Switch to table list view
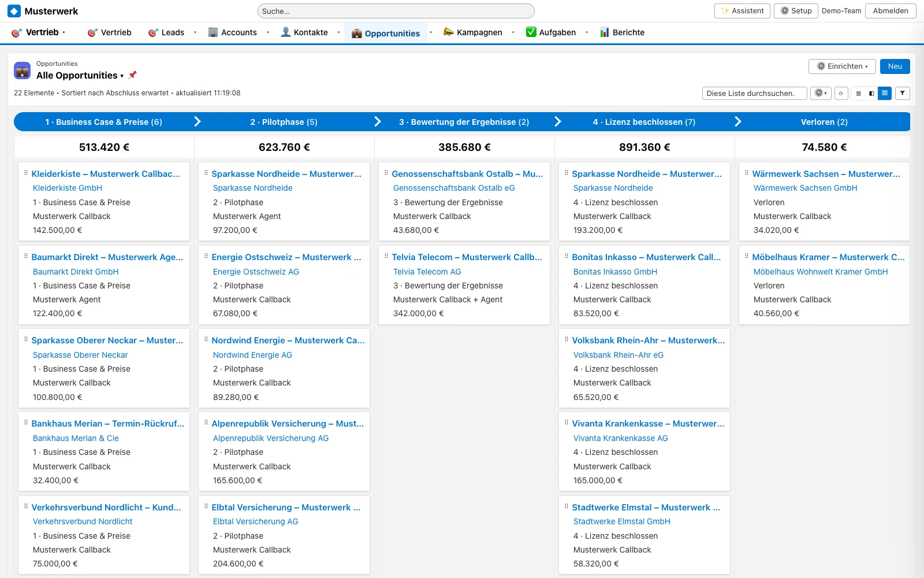924x578 pixels. [858, 93]
